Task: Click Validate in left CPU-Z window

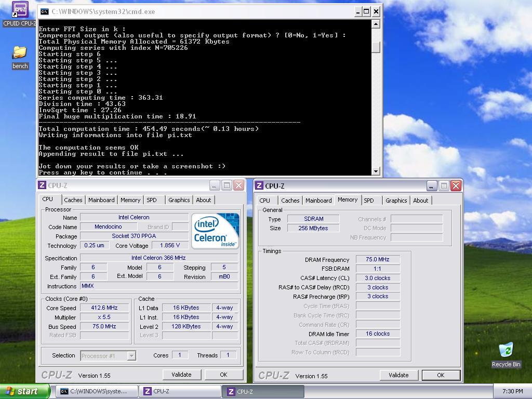Action: point(181,375)
